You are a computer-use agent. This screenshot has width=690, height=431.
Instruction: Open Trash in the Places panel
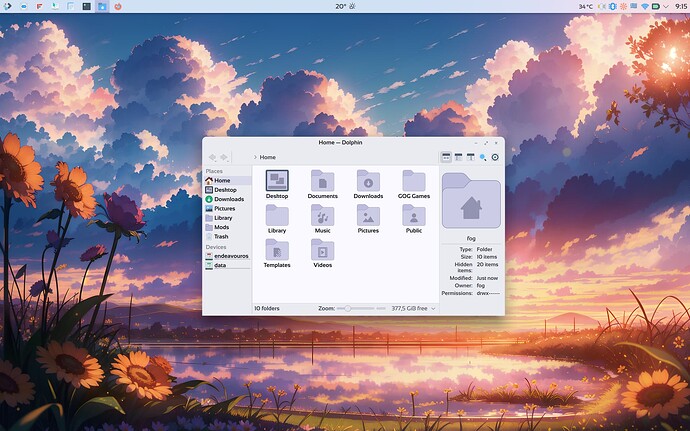pos(228,236)
